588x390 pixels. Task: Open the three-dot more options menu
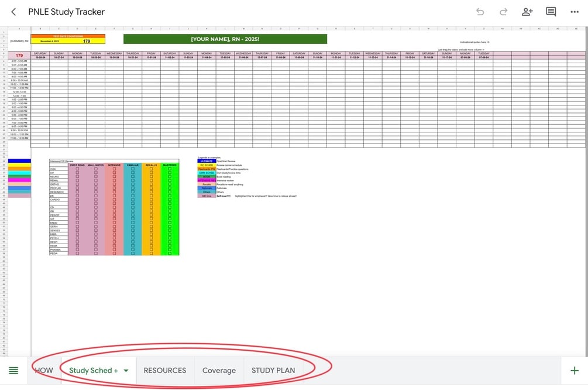575,12
